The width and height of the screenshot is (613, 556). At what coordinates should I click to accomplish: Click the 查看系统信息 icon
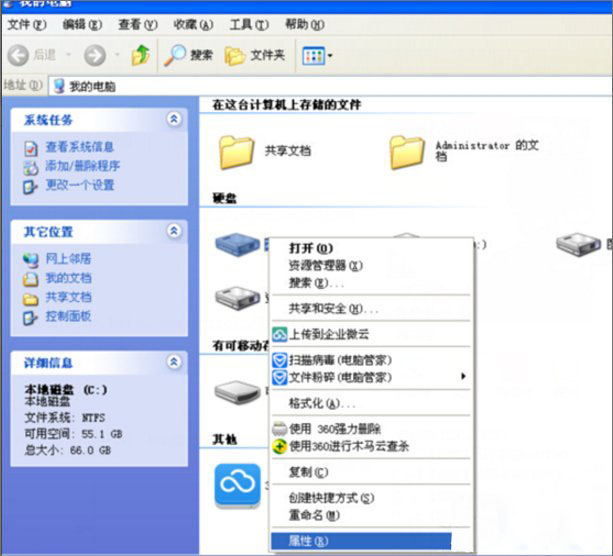31,148
